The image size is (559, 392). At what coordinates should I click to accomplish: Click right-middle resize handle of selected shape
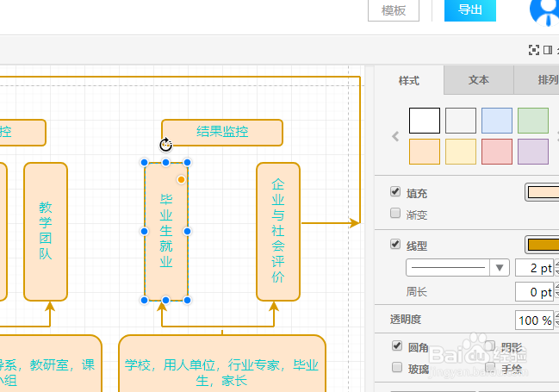[x=187, y=232]
